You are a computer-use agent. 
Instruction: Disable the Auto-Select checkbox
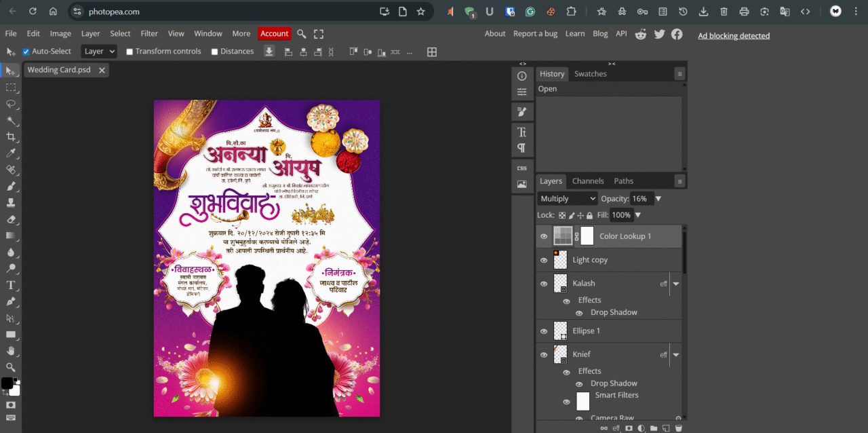pyautogui.click(x=26, y=52)
